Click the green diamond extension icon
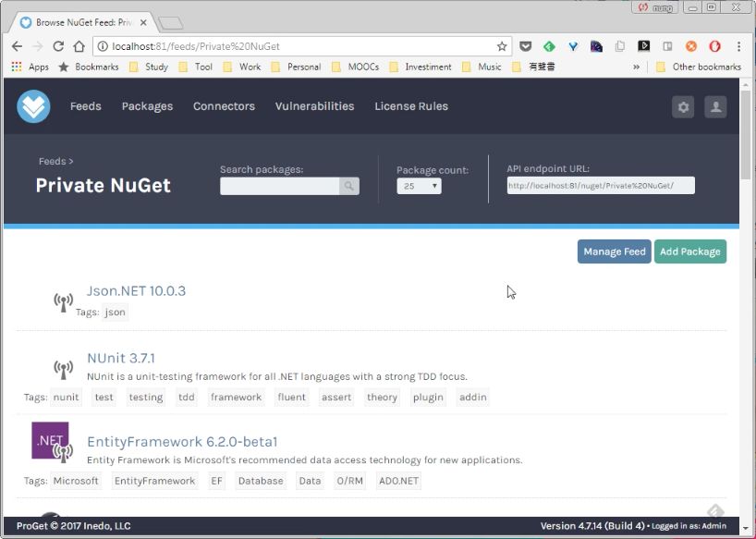The image size is (756, 539). [x=549, y=46]
